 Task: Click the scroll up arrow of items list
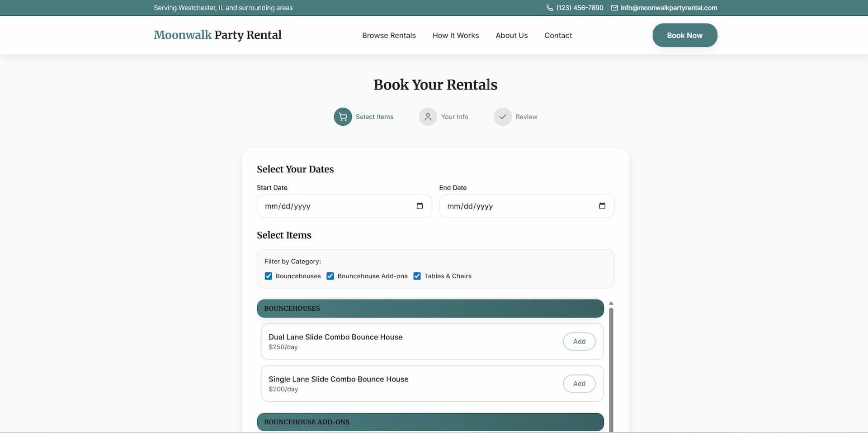pos(611,304)
